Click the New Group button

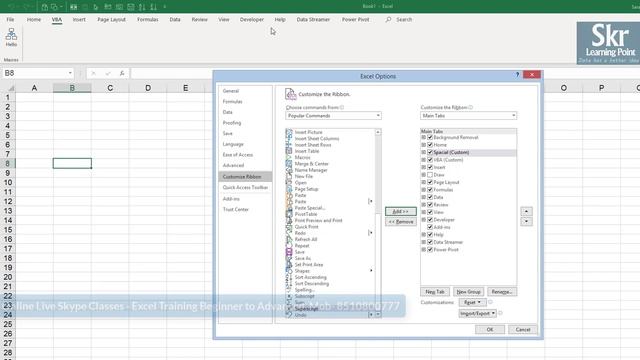tap(468, 292)
